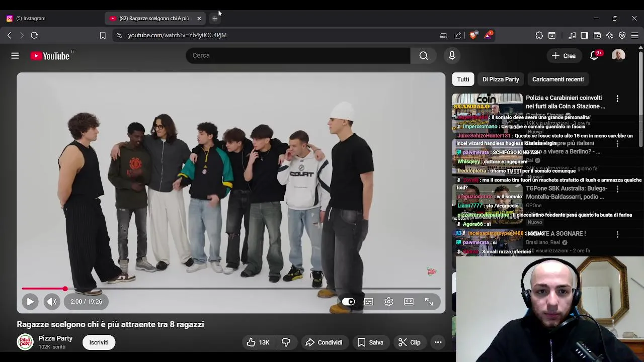Mute the video volume speaker
Image resolution: width=644 pixels, height=362 pixels.
tap(52, 302)
